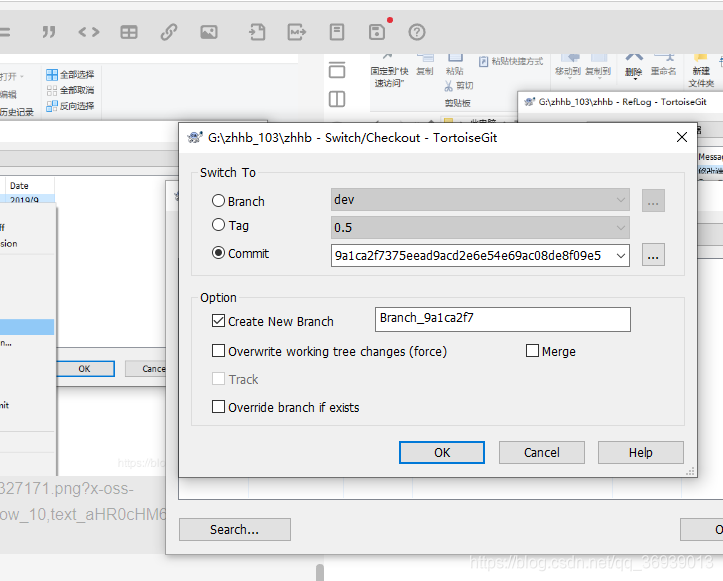The width and height of the screenshot is (723, 581).
Task: Click 全部取消 deselect all in Explorer ribbon
Action: pos(71,90)
